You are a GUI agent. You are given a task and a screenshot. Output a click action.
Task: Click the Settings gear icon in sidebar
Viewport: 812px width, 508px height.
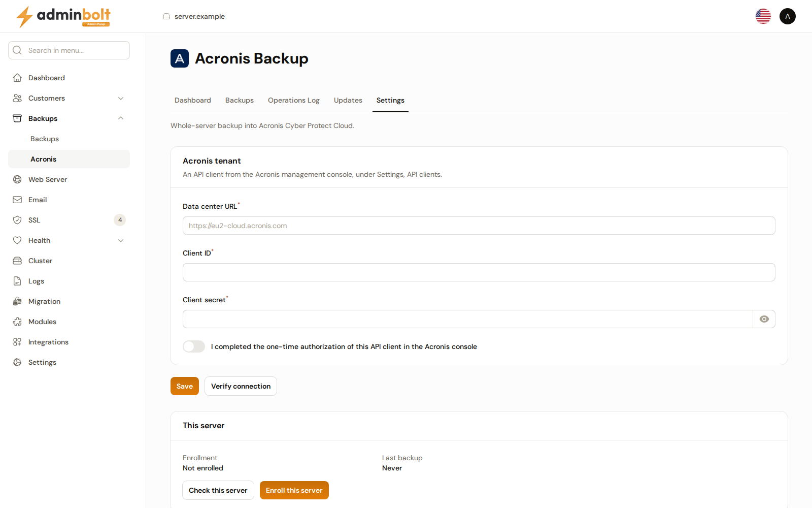[x=17, y=362]
